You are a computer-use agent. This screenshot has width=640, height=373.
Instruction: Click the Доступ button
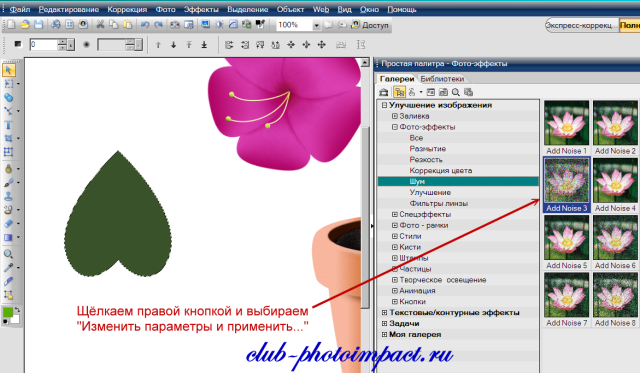370,25
